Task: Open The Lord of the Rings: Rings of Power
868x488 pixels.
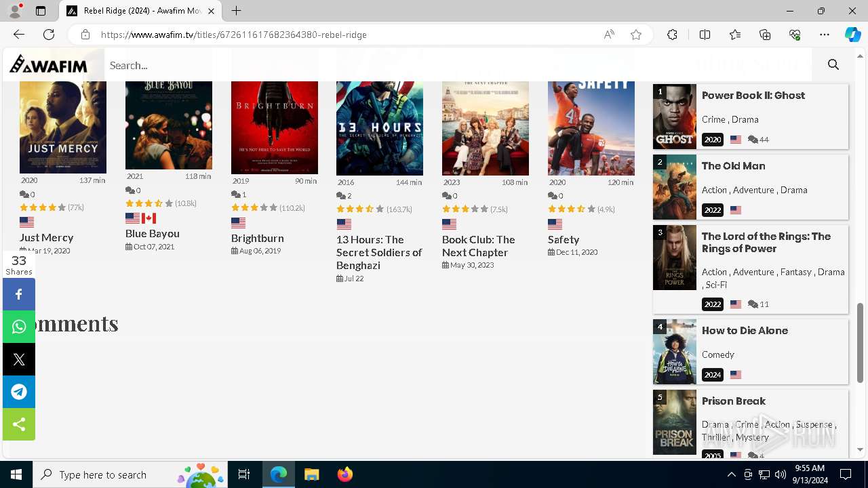Action: [766, 242]
